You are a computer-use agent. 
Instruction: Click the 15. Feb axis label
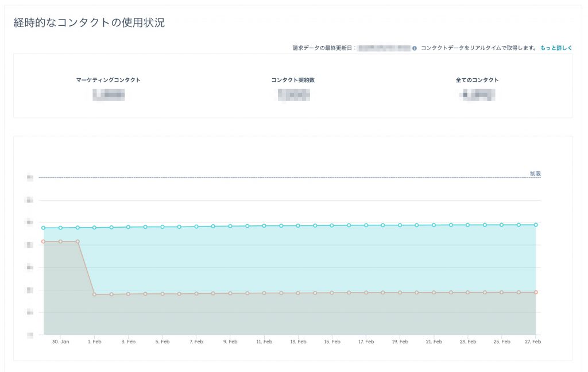point(332,342)
